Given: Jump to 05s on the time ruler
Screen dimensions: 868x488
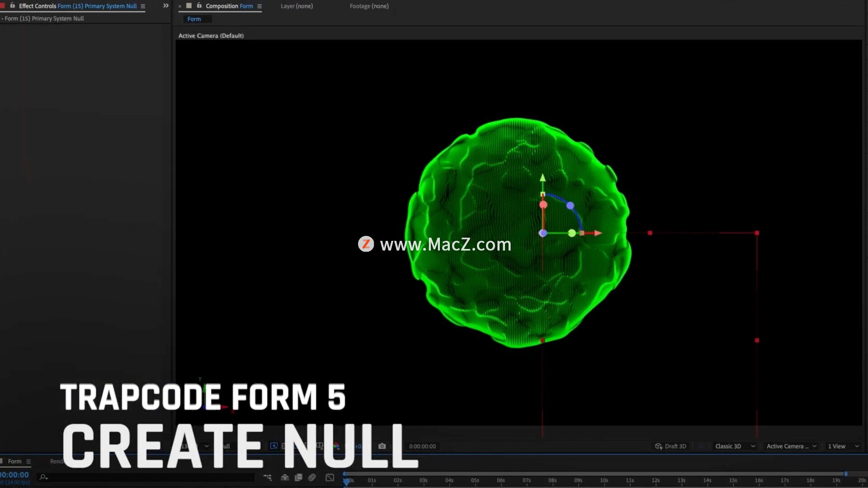Looking at the screenshot, I should point(475,480).
